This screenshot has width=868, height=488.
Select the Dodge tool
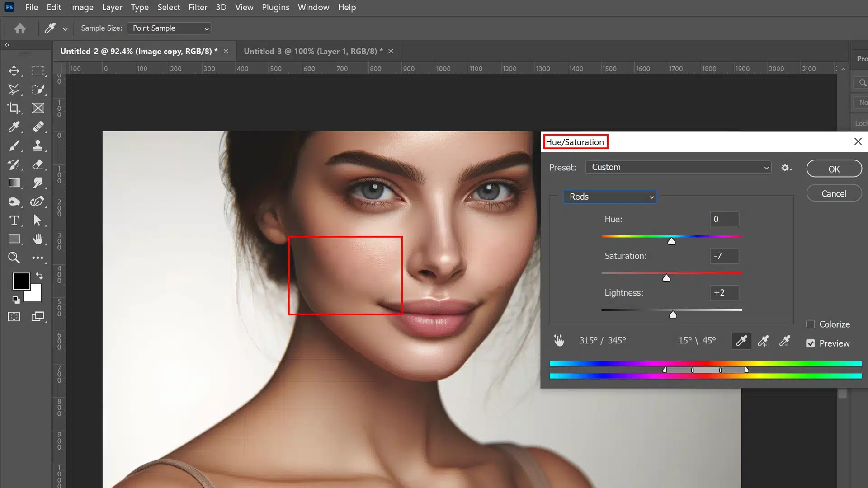[14, 202]
